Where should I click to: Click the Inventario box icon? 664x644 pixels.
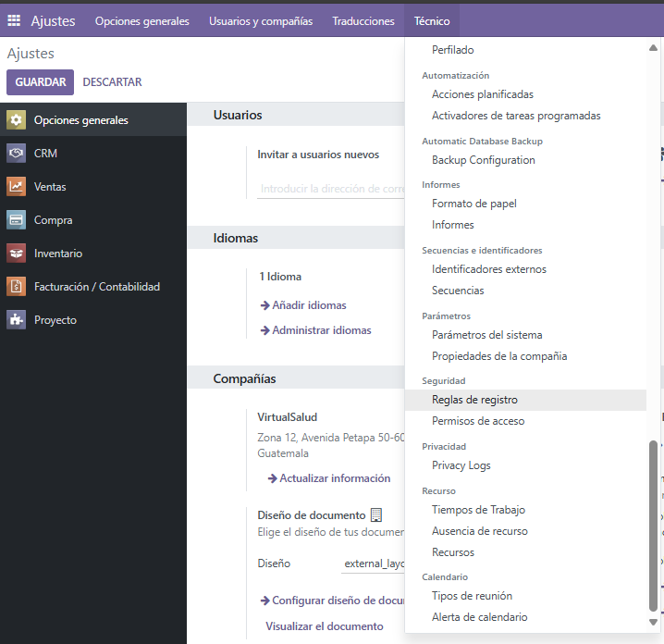pos(16,254)
